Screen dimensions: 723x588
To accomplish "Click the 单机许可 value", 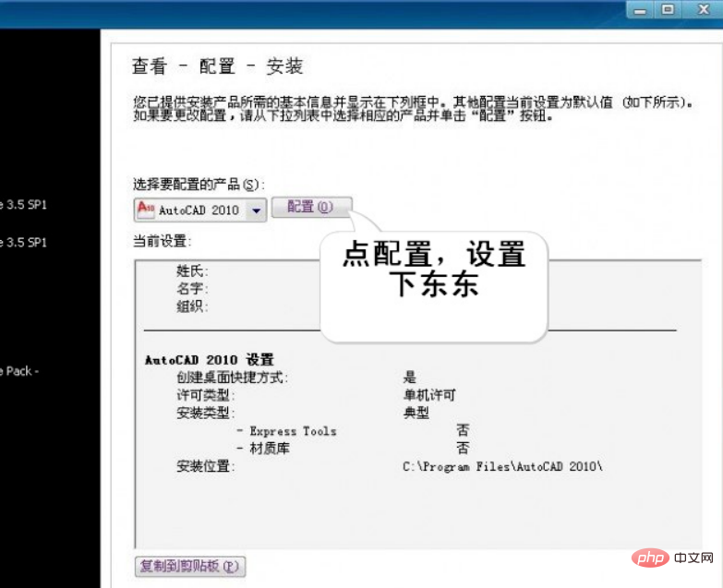I will click(429, 395).
